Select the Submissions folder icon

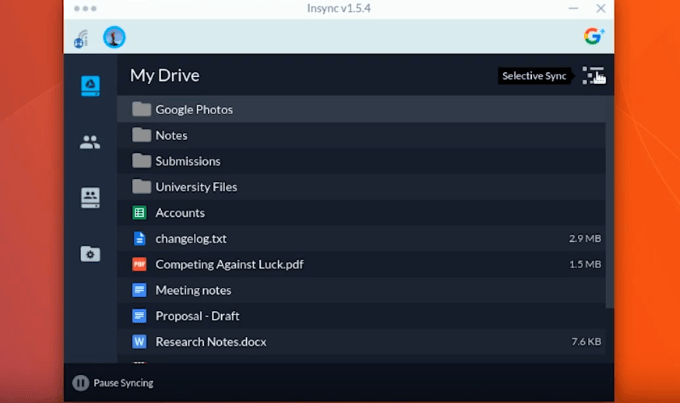tap(141, 161)
